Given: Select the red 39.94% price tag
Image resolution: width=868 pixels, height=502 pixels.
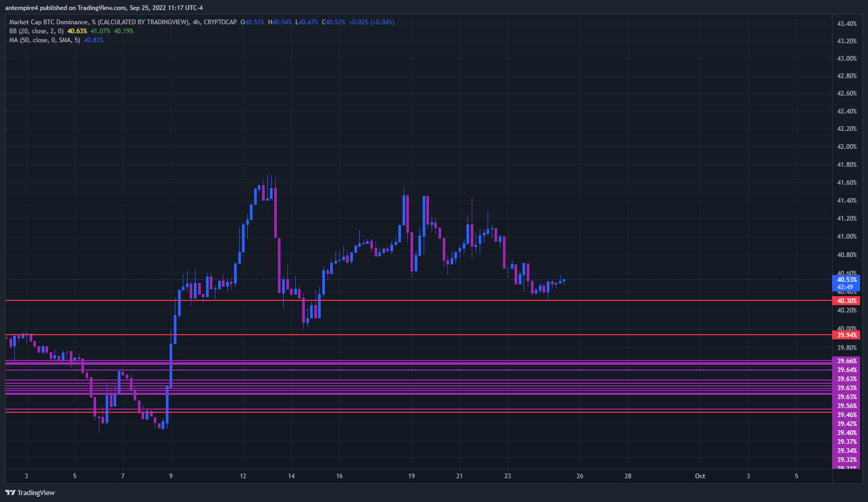Looking at the screenshot, I should tap(846, 335).
